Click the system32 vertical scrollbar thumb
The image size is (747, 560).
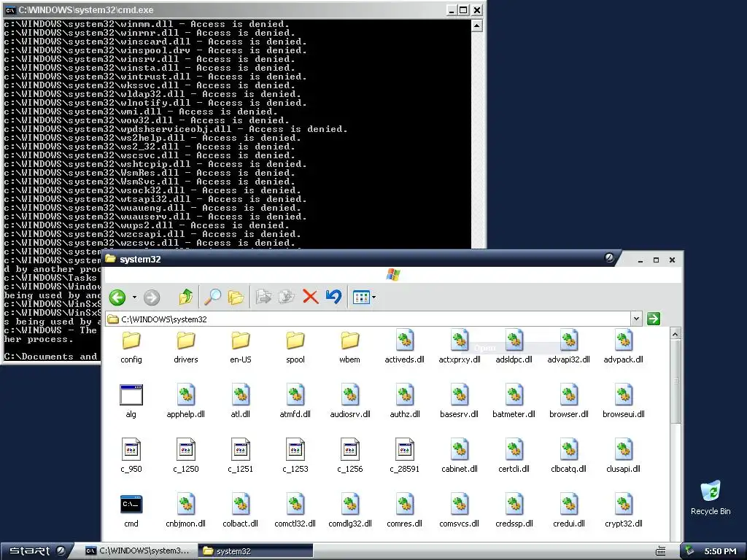point(675,381)
